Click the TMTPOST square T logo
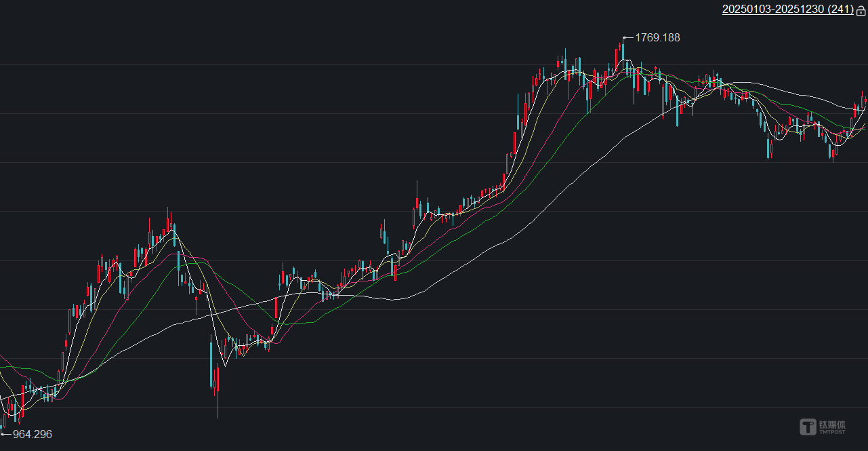 pos(808,427)
